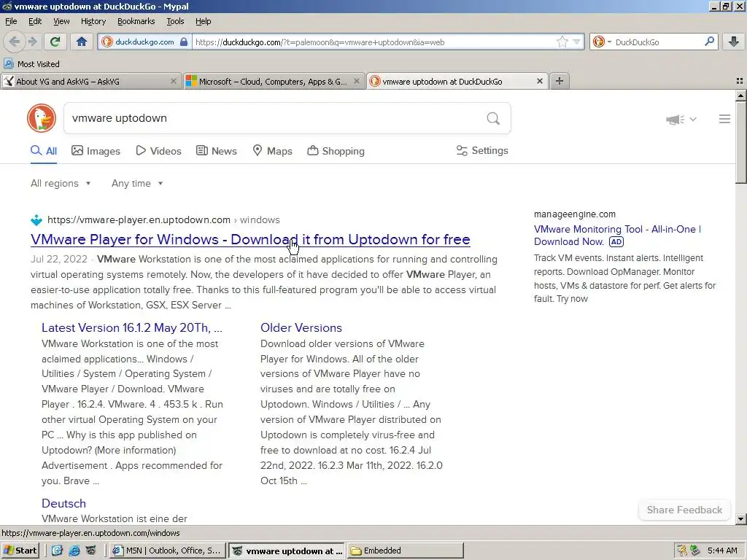Click the DuckDuckGo duck logo

(x=42, y=118)
